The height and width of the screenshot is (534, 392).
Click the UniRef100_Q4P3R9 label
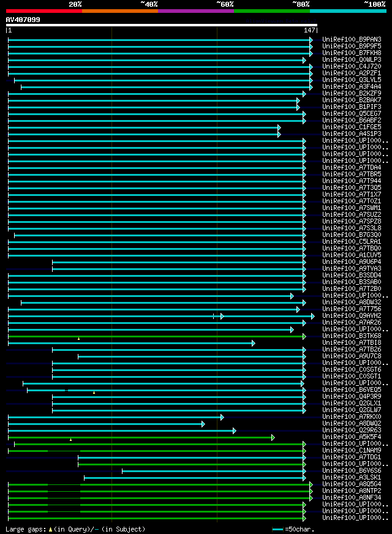tap(352, 397)
